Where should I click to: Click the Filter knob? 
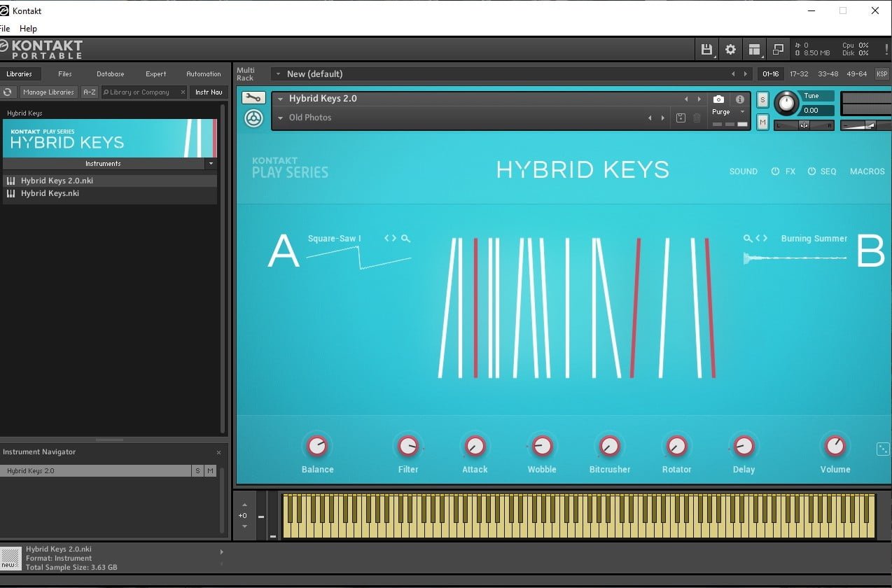coord(407,446)
